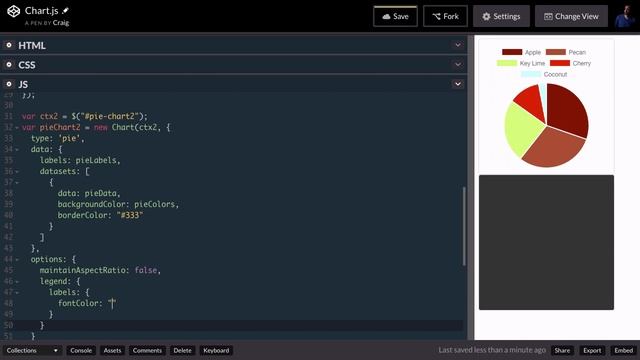This screenshot has width=640, height=360.
Task: Click the type: 'pie' line
Action: [x=58, y=138]
